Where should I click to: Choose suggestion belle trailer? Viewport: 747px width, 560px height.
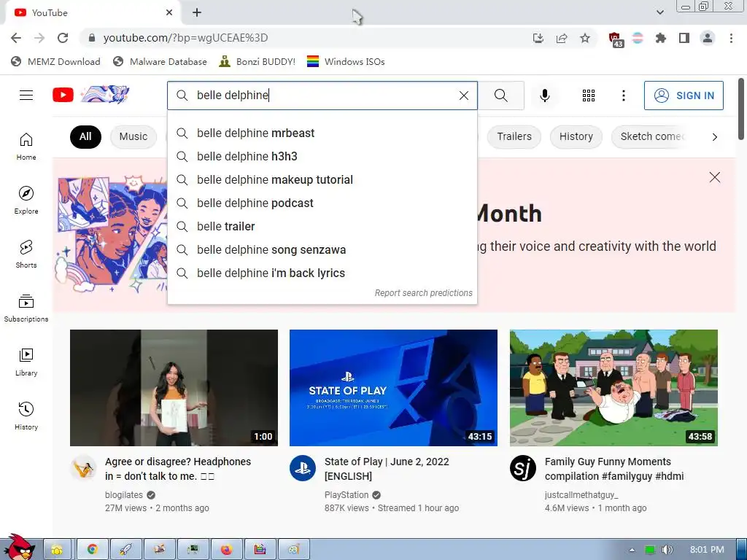tap(322, 226)
